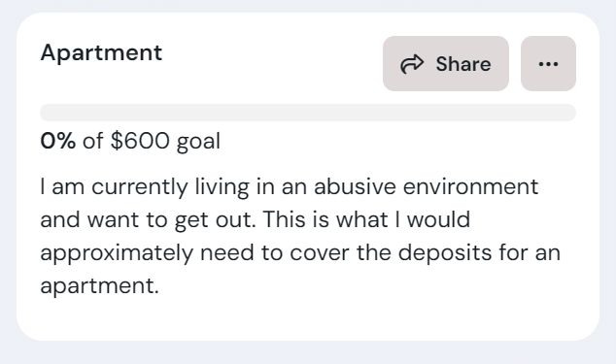
Task: Click the right end of the progress bar
Action: [571, 113]
